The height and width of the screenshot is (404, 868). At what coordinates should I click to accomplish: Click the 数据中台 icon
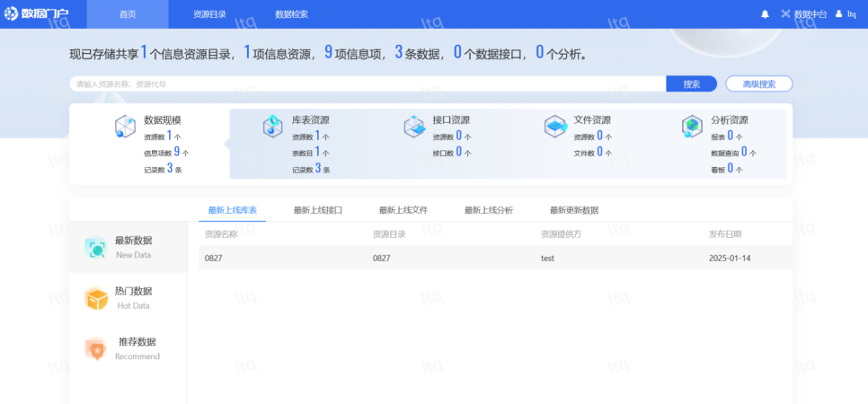[x=785, y=14]
